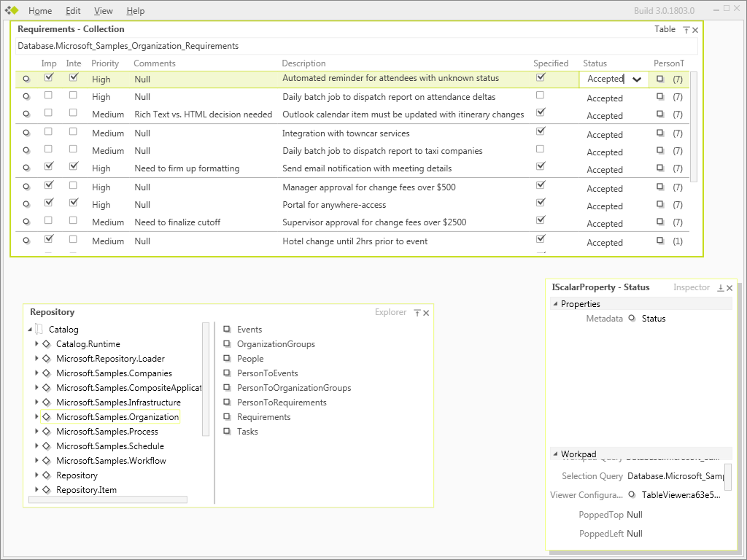Click the Catalog book icon

click(39, 330)
